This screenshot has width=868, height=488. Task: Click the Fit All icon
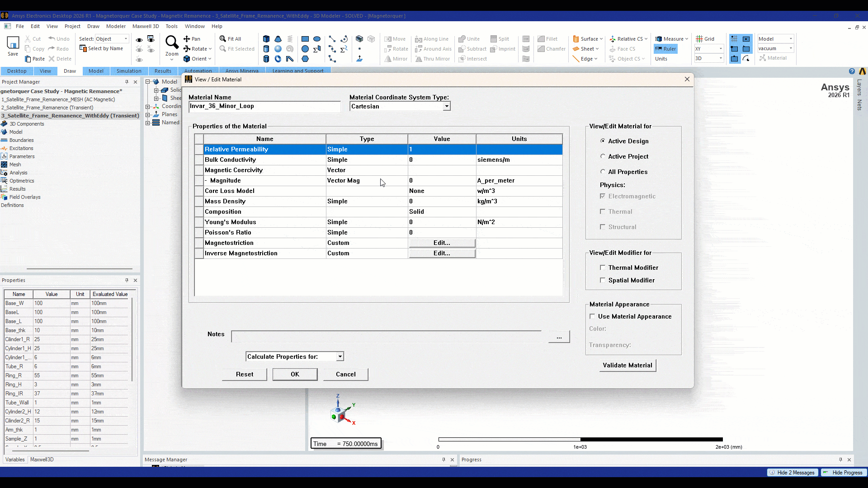(x=223, y=39)
